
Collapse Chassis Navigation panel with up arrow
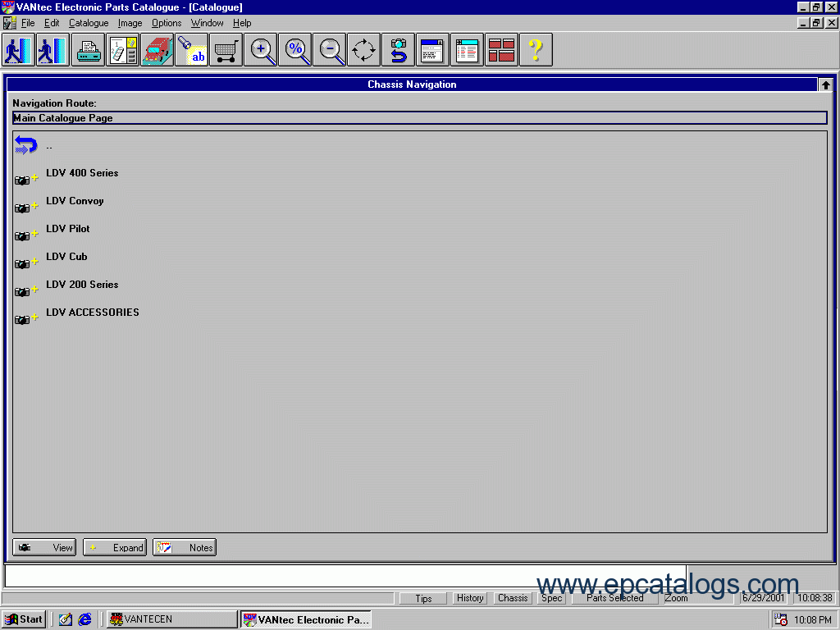825,84
